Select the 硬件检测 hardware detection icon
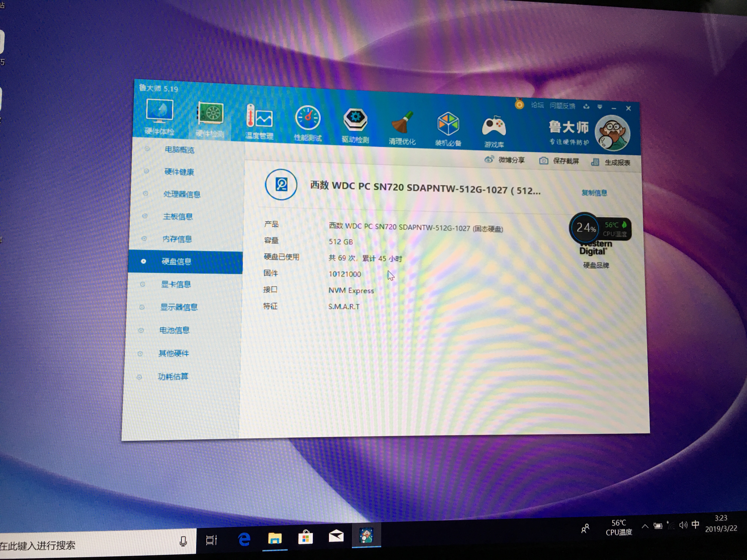Screen dimensions: 747x560 point(210,120)
